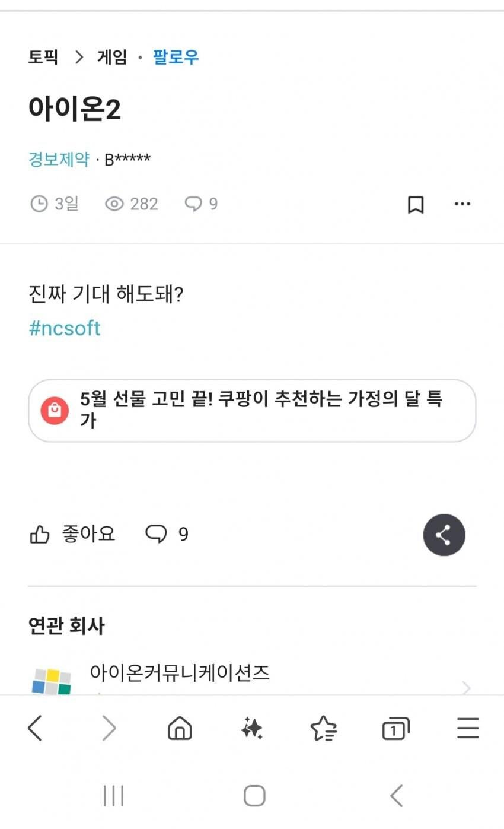Viewport: 504px width, 829px height.
Task: Expand 아이온커뮤니케이션즈 using the right chevron
Action: 466,687
